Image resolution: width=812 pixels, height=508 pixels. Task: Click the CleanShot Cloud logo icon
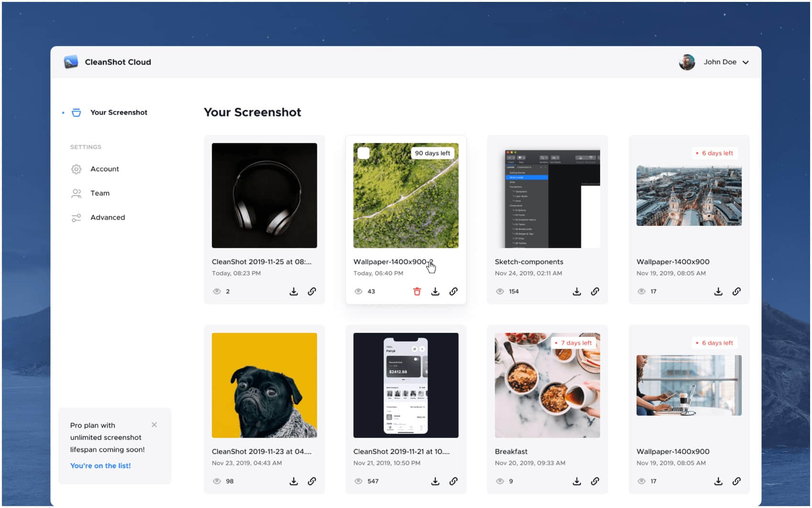point(71,62)
